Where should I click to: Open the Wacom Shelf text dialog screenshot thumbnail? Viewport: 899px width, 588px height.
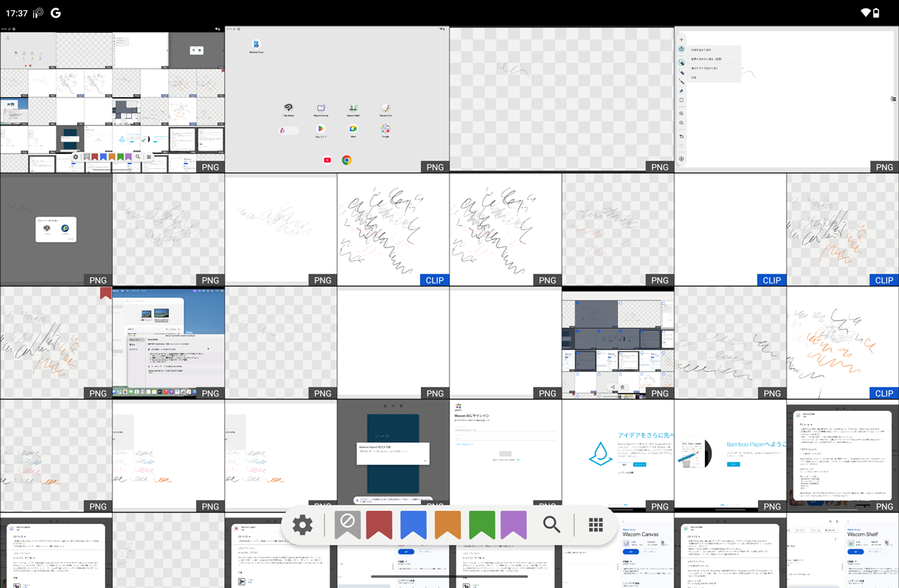(843, 455)
